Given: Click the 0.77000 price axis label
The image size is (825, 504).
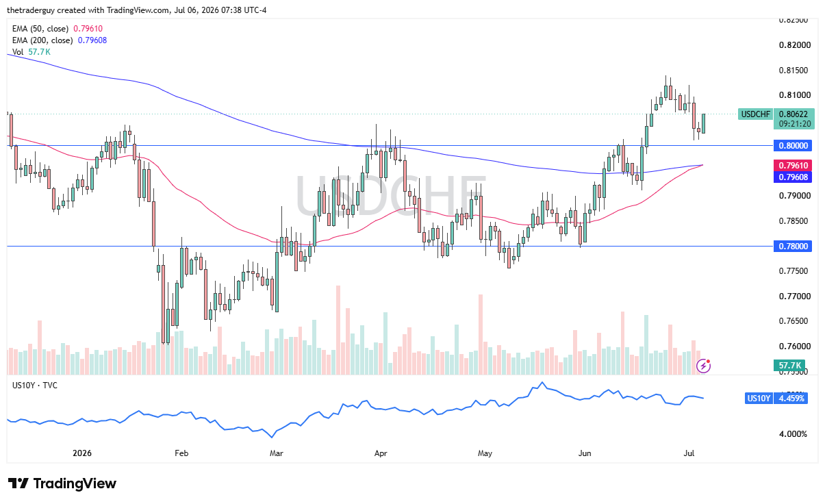Looking at the screenshot, I should coord(794,297).
